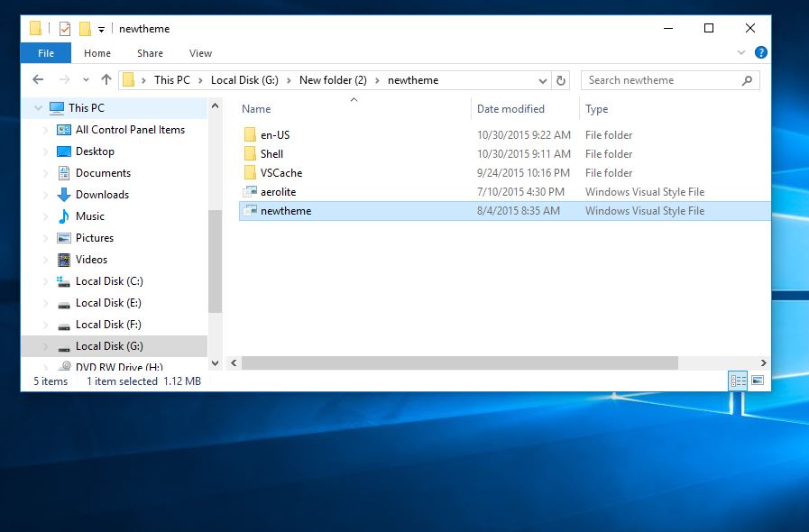The image size is (809, 532).
Task: Click the aerolite date 7/10/2015 4:30 PM
Action: point(520,192)
